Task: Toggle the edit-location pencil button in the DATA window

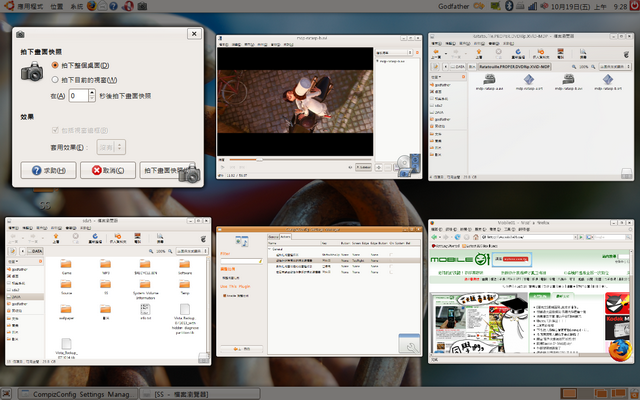Action: [x=12, y=251]
